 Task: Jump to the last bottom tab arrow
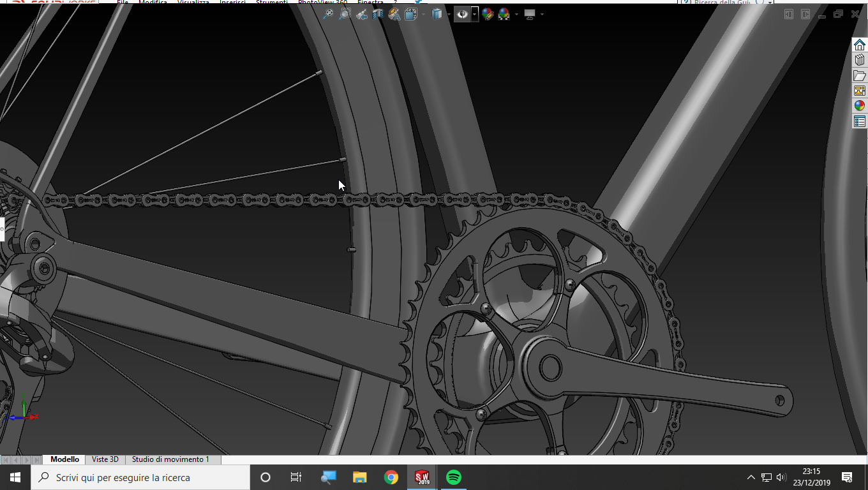36,459
